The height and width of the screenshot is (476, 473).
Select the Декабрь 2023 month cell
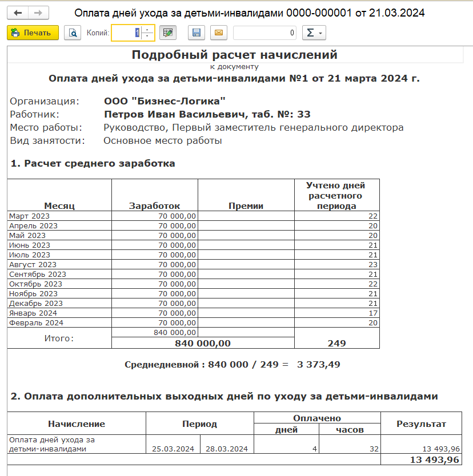pyautogui.click(x=59, y=304)
